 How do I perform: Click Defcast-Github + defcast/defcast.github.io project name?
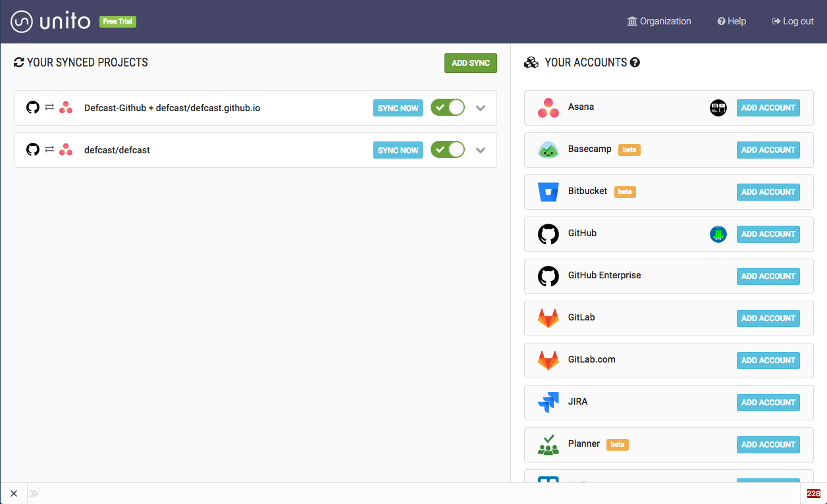(x=173, y=108)
